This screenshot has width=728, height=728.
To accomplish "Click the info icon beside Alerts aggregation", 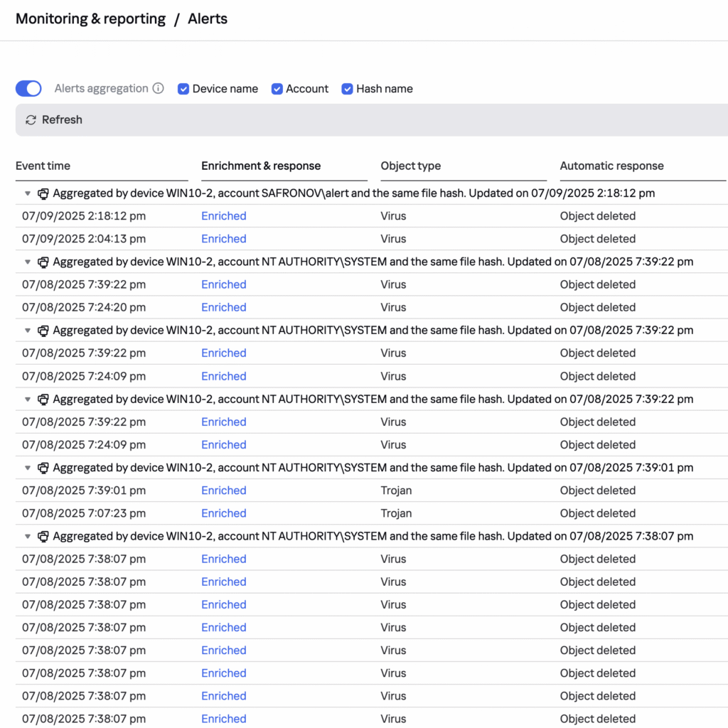I will click(x=159, y=89).
